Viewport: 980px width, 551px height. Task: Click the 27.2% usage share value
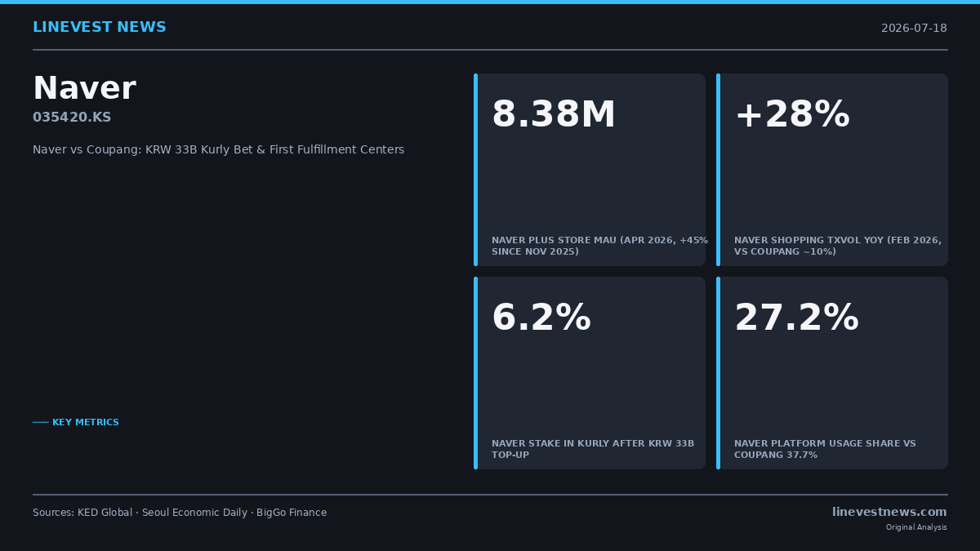[x=796, y=318]
